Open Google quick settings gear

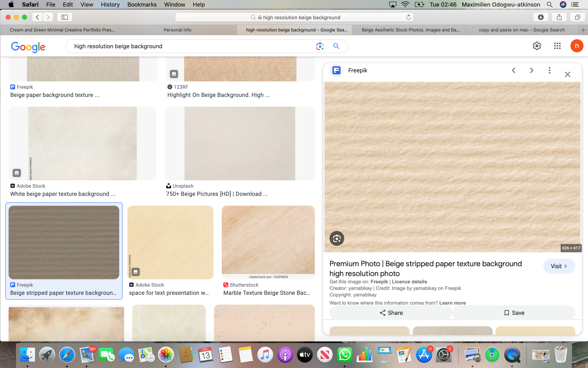pyautogui.click(x=537, y=46)
